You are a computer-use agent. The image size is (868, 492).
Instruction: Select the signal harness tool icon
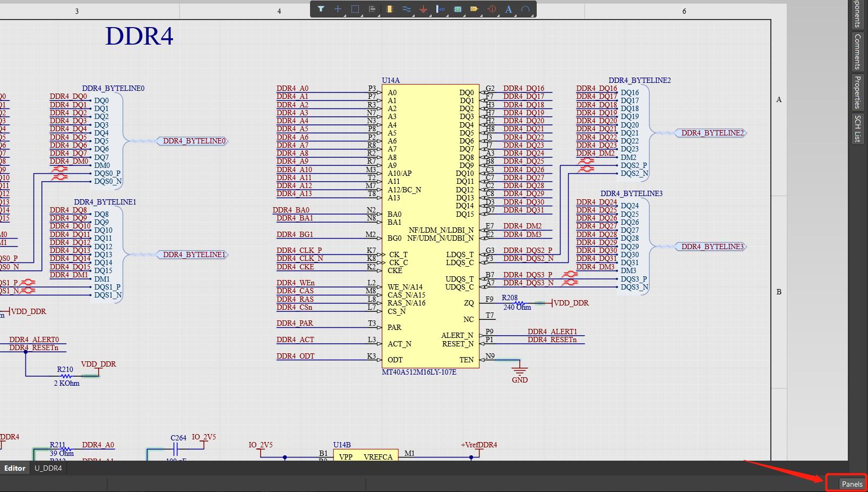(440, 9)
